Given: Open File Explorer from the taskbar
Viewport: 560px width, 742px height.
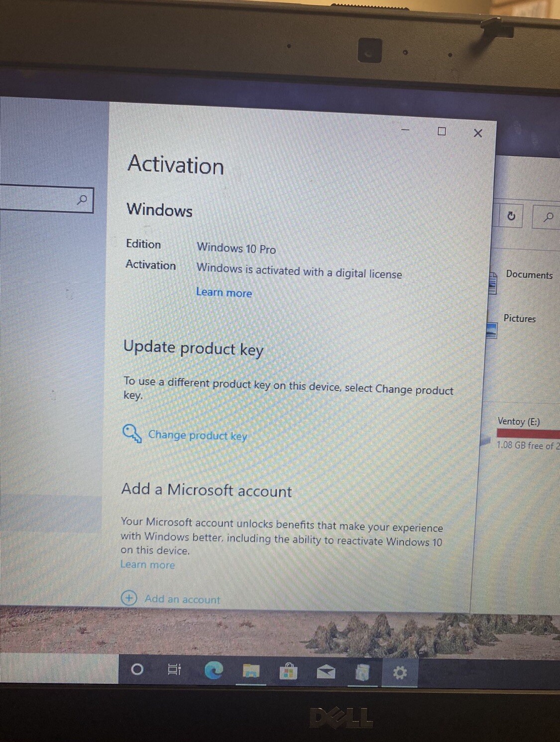Looking at the screenshot, I should (x=251, y=671).
